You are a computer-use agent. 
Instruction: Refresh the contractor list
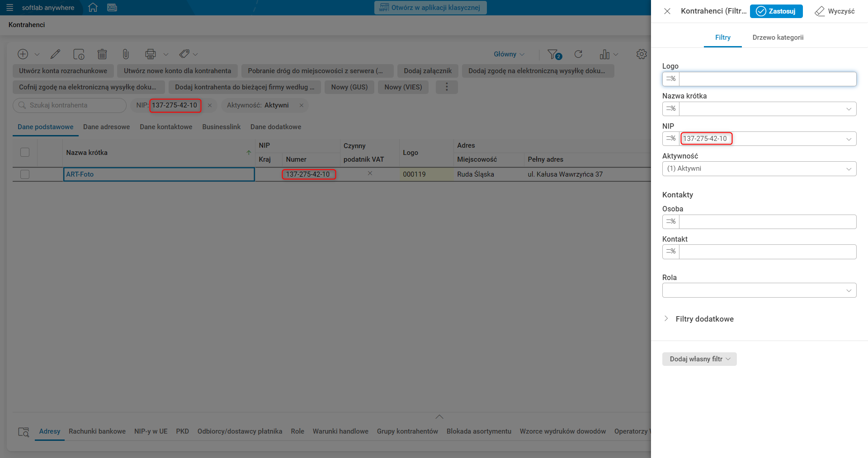click(578, 54)
